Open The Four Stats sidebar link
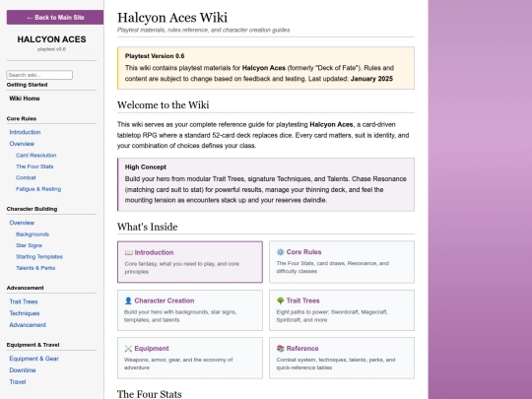This screenshot has height=399, width=532. pyautogui.click(x=34, y=166)
